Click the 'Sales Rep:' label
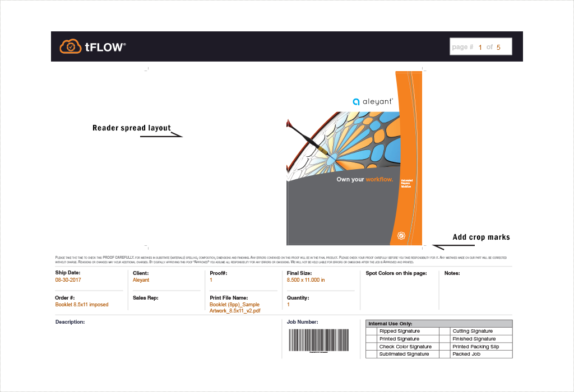574x392 pixels. 146,298
